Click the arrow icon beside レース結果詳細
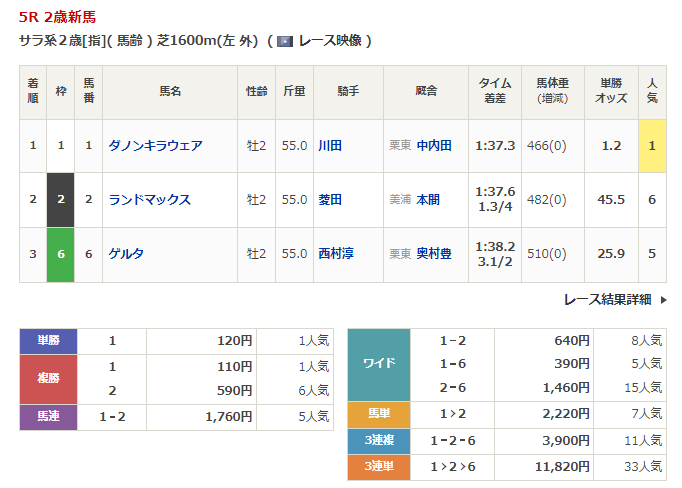This screenshot has height=488, width=682. point(661,299)
